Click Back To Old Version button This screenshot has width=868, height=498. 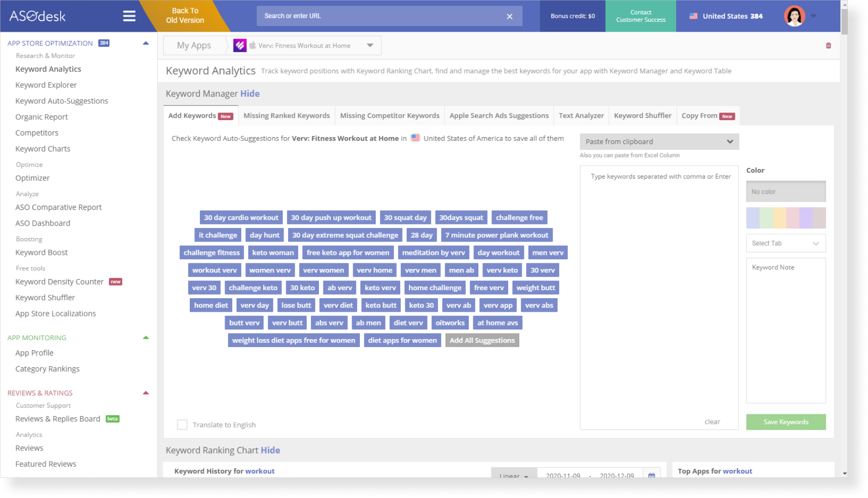[185, 16]
